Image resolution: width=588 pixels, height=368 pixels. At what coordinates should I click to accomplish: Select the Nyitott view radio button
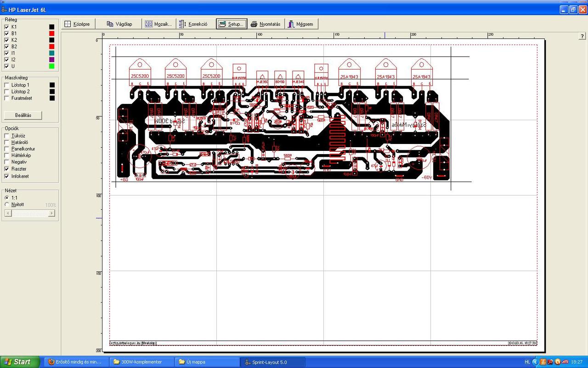pos(6,204)
